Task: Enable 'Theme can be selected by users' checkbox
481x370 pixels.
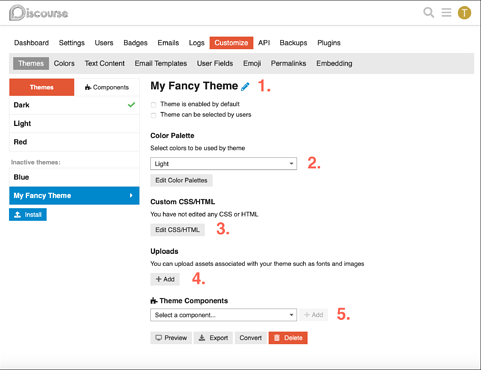Action: (153, 115)
